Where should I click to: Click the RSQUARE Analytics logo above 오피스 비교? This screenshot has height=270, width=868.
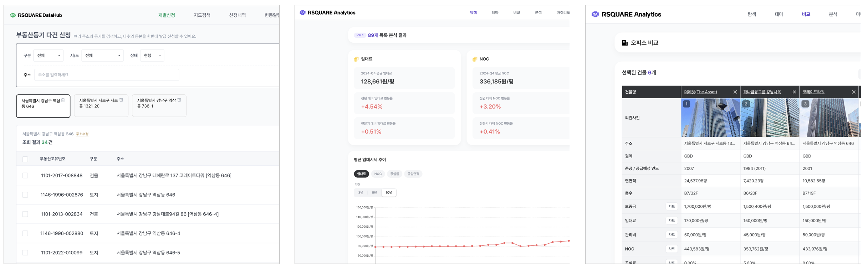(x=595, y=15)
